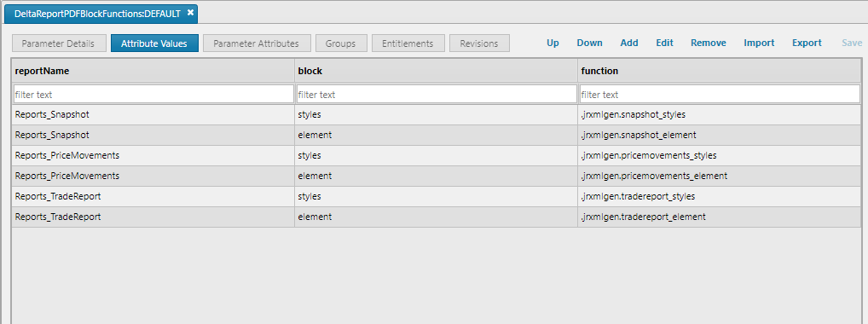Open the Parameter Details tab
Viewport: 868px width, 324px height.
[x=58, y=43]
